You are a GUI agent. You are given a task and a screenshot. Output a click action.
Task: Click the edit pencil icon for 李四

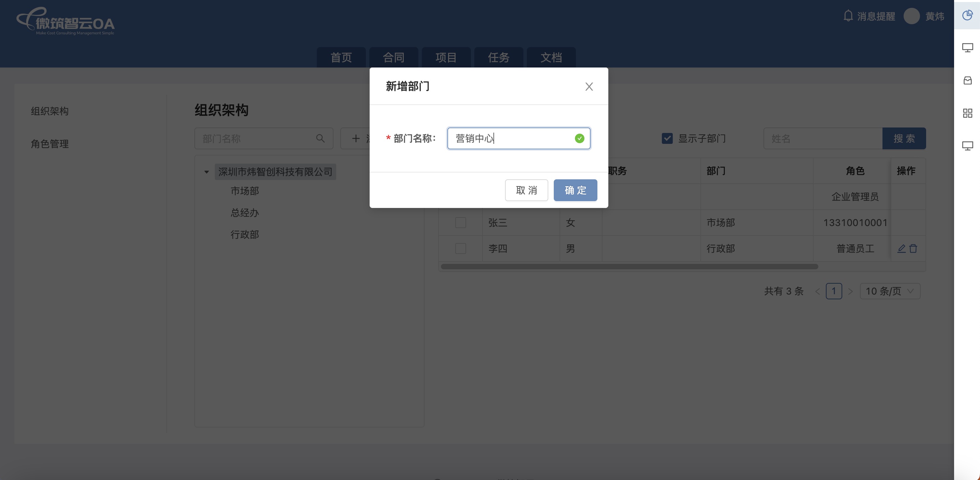(x=901, y=249)
